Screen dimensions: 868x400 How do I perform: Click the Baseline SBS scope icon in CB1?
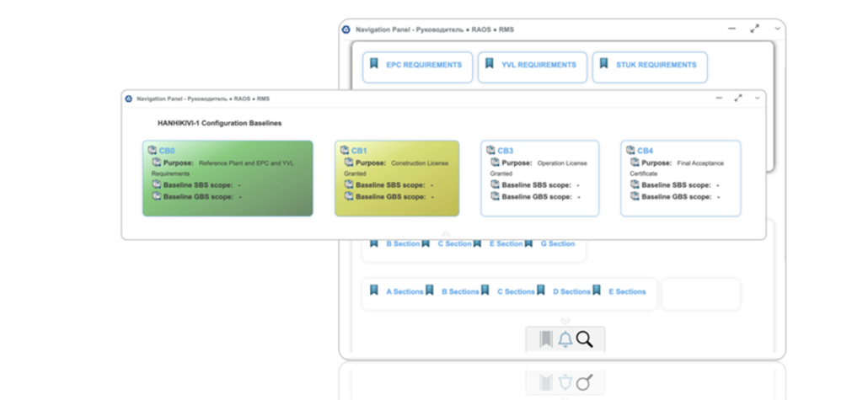coord(349,184)
